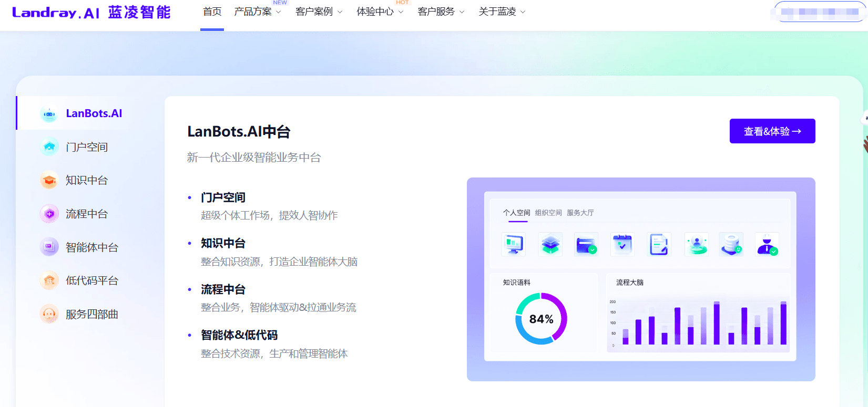
Task: Click the 门户空间 sidebar icon
Action: tap(49, 147)
